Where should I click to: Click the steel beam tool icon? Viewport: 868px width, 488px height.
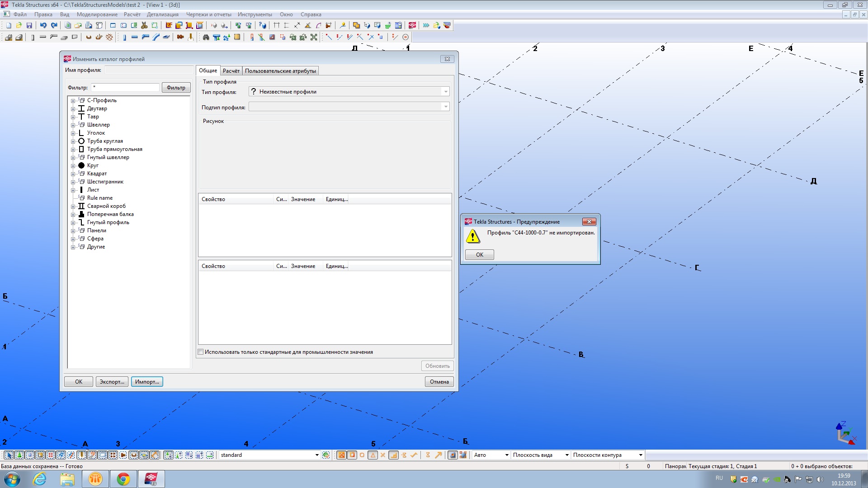(x=134, y=37)
